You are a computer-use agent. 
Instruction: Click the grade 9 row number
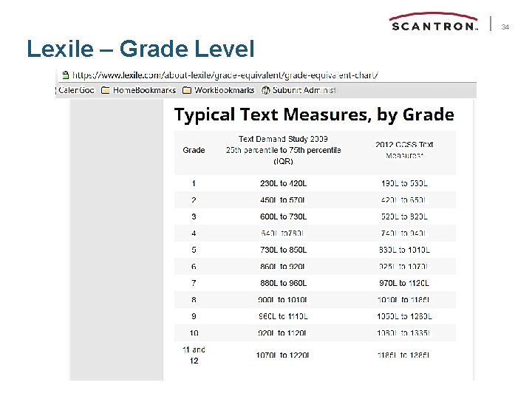pos(194,316)
